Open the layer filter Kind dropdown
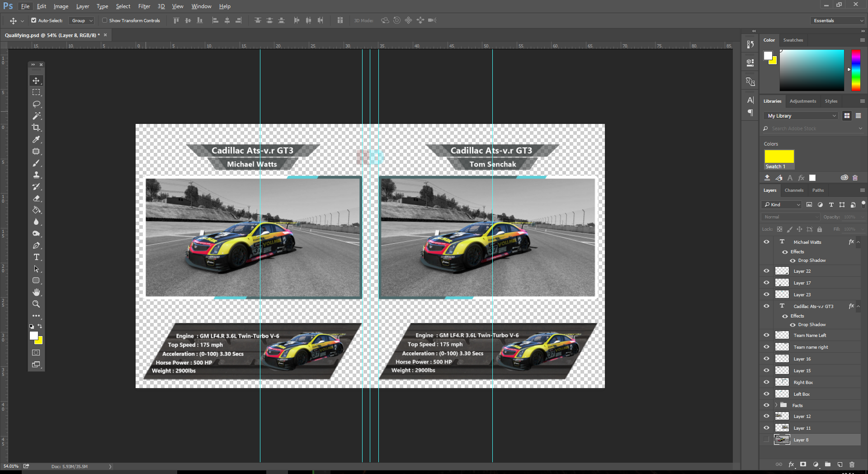 coord(782,204)
